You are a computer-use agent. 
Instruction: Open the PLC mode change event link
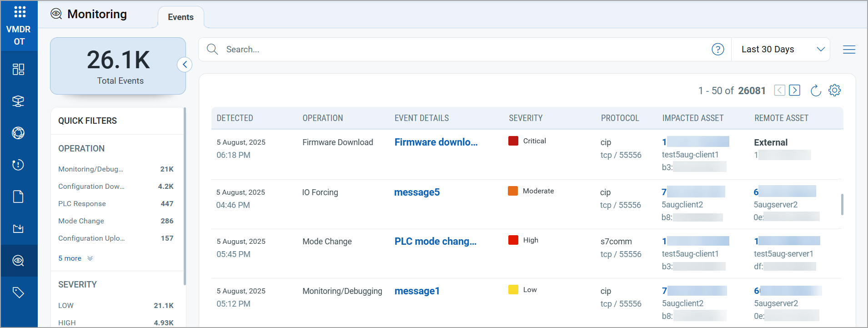click(435, 242)
